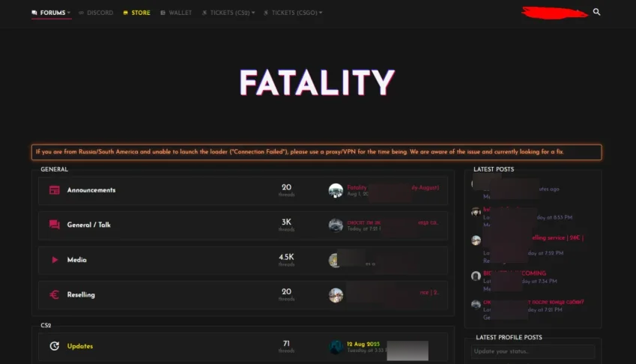Viewport: 636px width, 364px height.
Task: Click the '71' threads count for Updates
Action: coord(286,344)
